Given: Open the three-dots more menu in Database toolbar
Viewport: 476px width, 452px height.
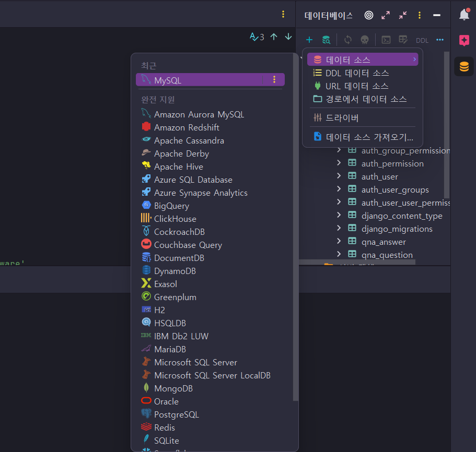Looking at the screenshot, I should 440,40.
